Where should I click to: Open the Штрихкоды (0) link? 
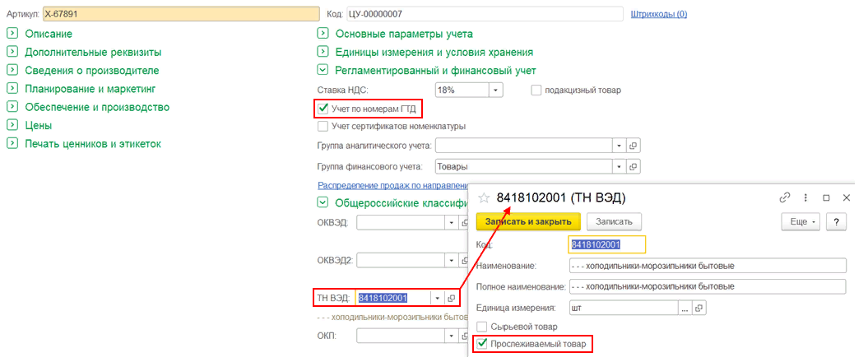[658, 14]
